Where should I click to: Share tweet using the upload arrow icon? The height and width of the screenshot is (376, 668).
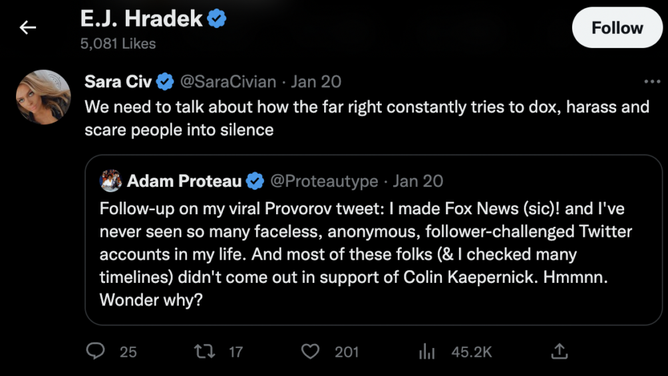click(559, 351)
